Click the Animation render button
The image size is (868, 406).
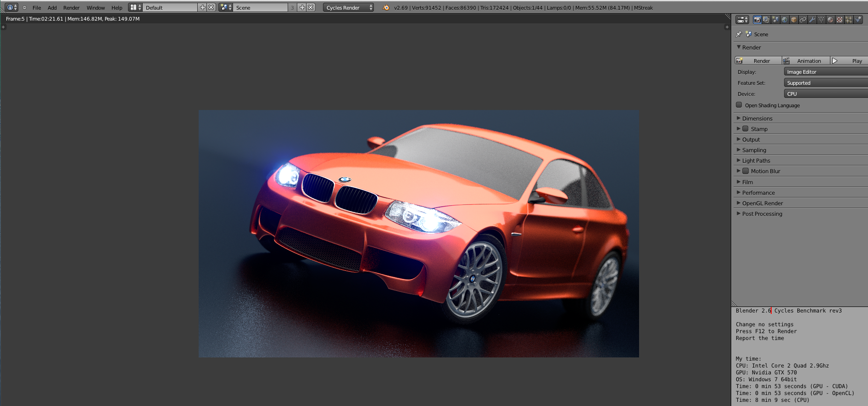point(806,61)
